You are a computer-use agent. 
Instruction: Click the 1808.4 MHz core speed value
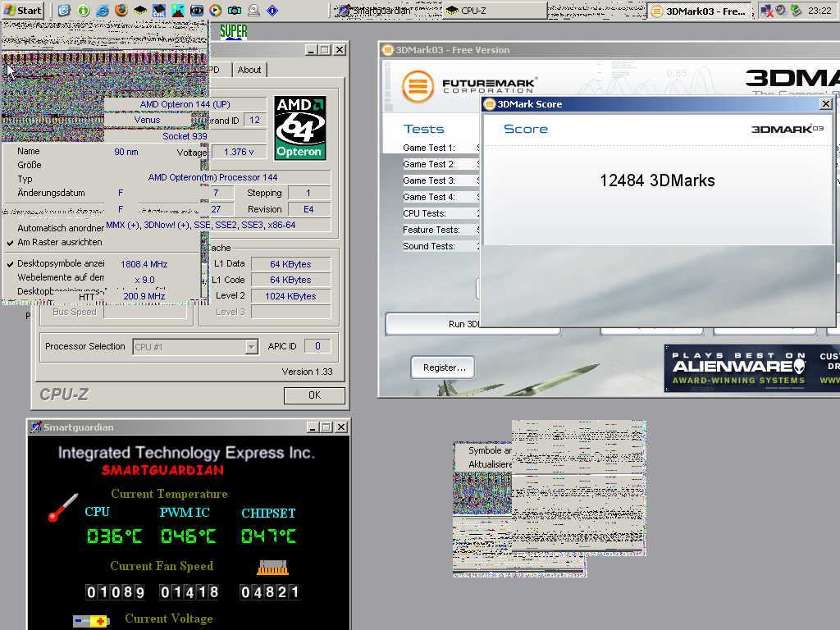(x=144, y=264)
